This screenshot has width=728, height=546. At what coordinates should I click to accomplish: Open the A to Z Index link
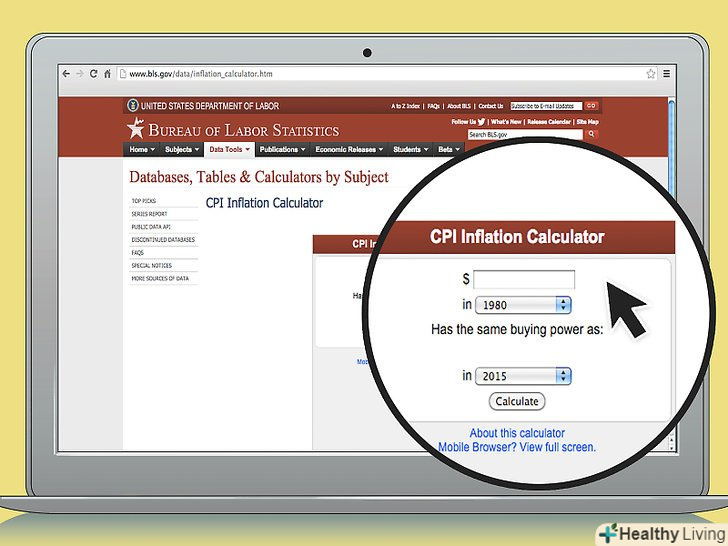point(405,106)
